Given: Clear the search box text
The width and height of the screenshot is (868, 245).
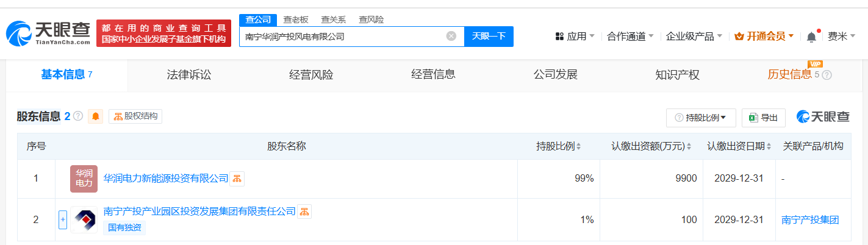Looking at the screenshot, I should 451,36.
